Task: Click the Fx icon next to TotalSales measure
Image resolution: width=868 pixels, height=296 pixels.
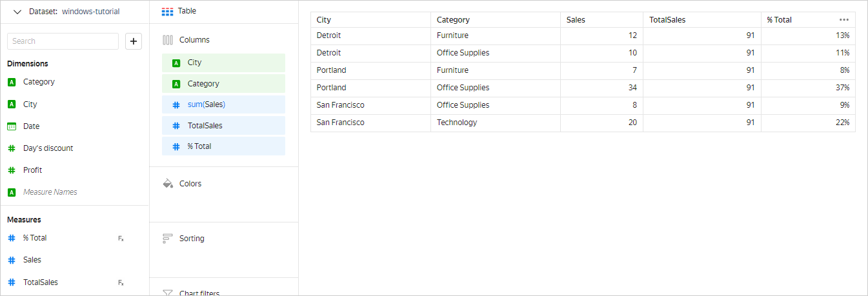Action: (121, 282)
